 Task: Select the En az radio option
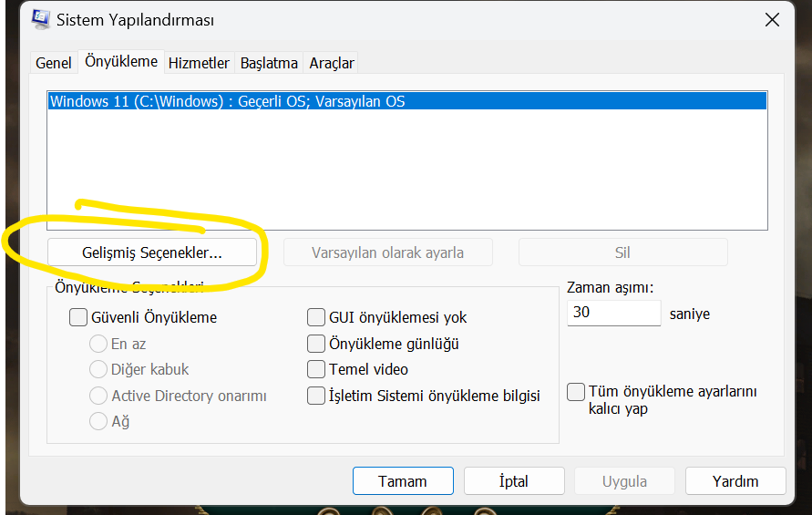[x=98, y=344]
